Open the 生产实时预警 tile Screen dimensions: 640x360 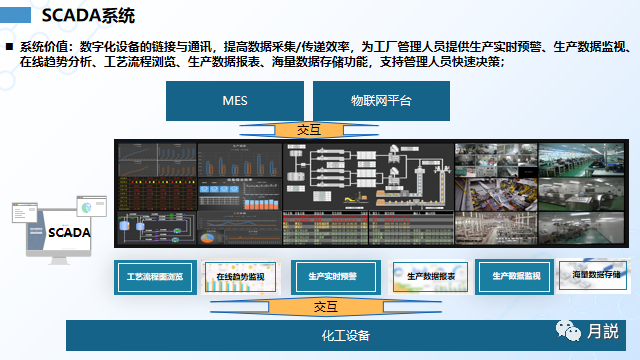[x=336, y=277]
